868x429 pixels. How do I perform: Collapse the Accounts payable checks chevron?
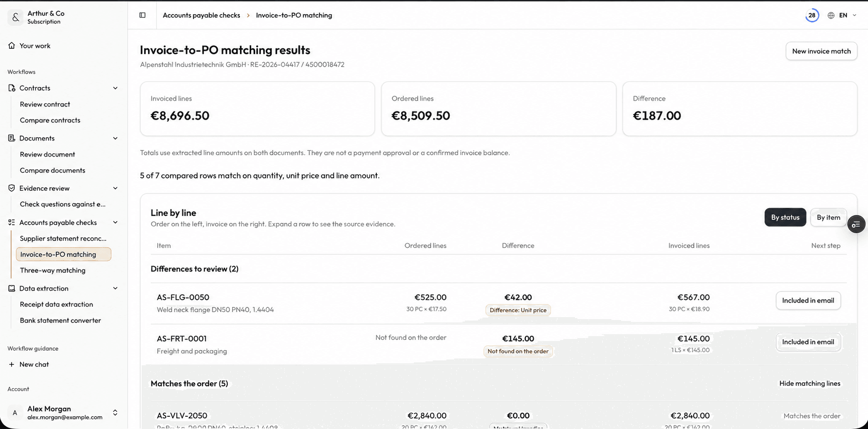(115, 222)
